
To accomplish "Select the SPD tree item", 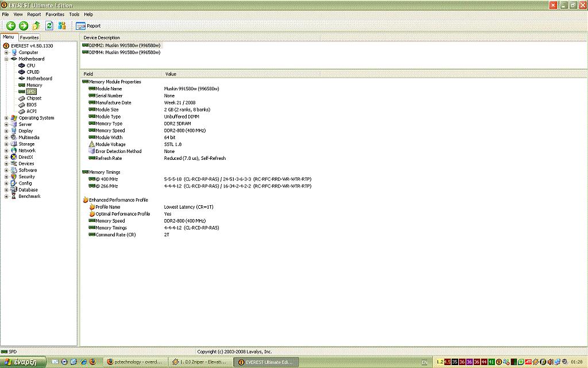I will 31,91.
